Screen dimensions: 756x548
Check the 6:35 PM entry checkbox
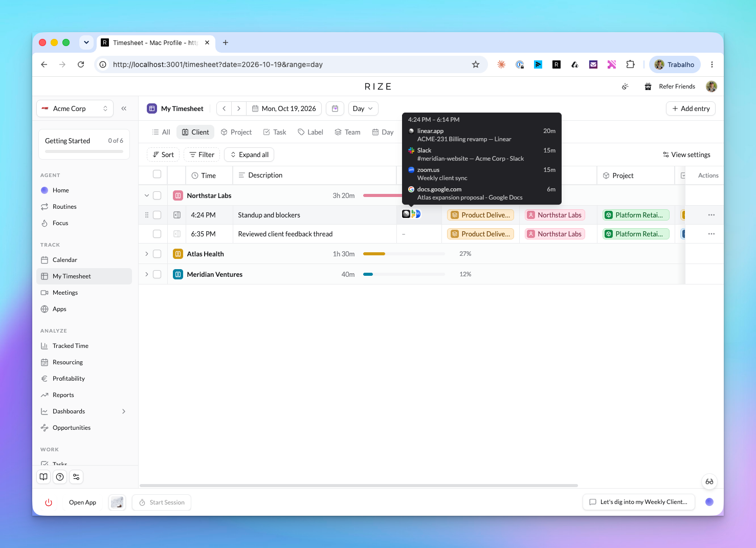[157, 234]
